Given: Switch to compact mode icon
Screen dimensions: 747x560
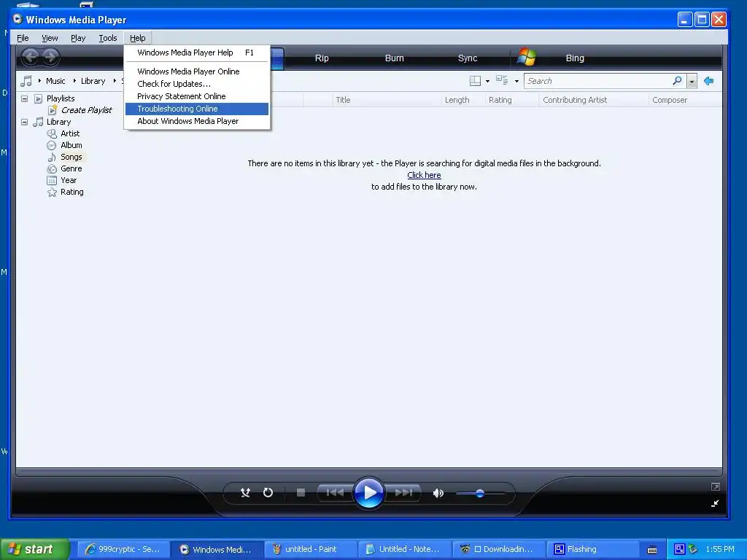Looking at the screenshot, I should click(715, 503).
